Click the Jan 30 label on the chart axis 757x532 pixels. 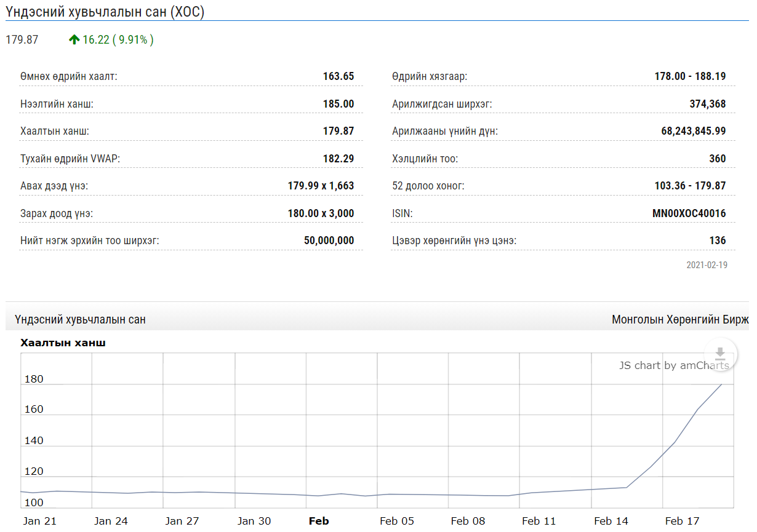point(254,521)
